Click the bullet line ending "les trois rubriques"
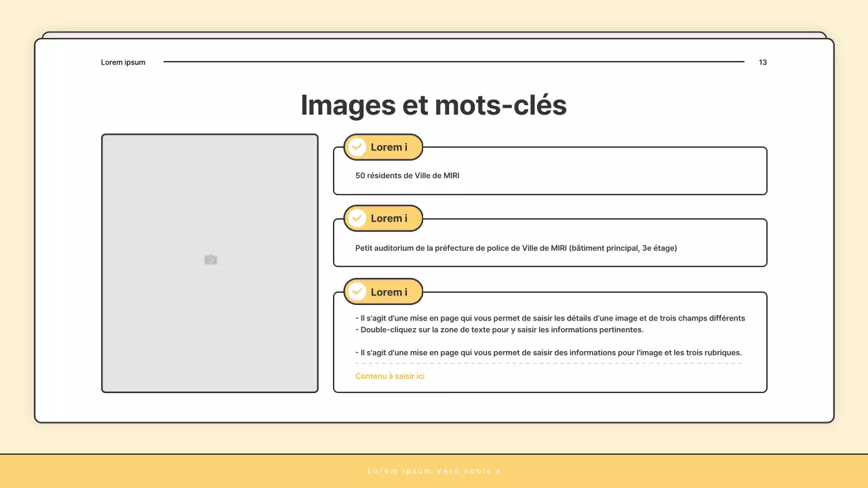The height and width of the screenshot is (488, 868). (x=549, y=352)
